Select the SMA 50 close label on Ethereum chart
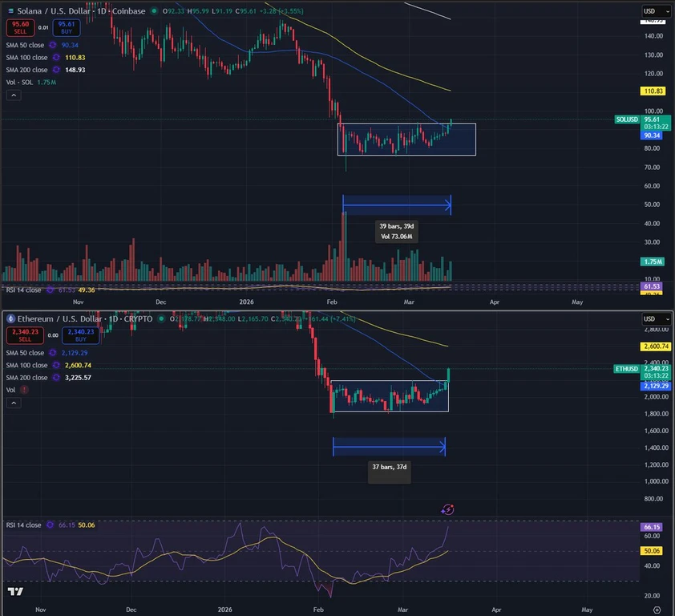The height and width of the screenshot is (616, 675). 25,353
